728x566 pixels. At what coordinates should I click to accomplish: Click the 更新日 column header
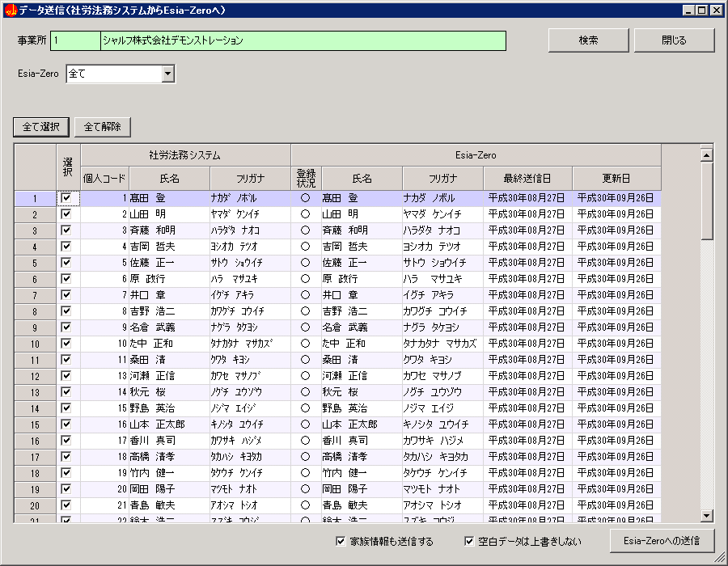[616, 178]
